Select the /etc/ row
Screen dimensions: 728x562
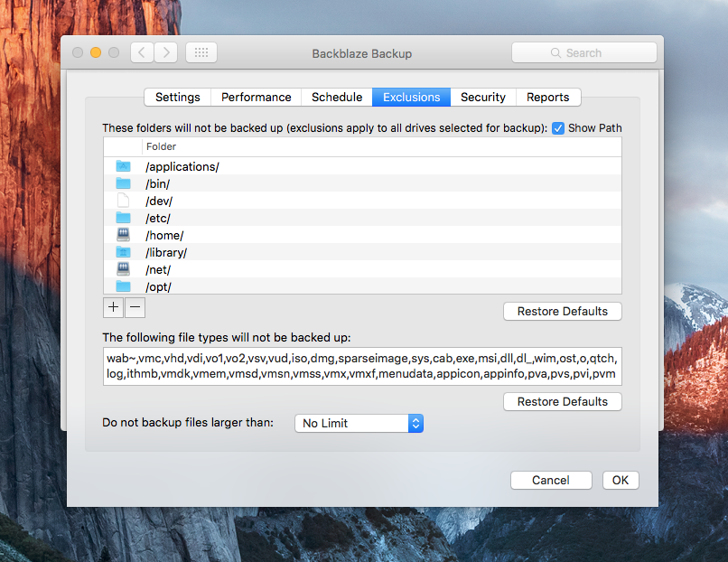362,218
